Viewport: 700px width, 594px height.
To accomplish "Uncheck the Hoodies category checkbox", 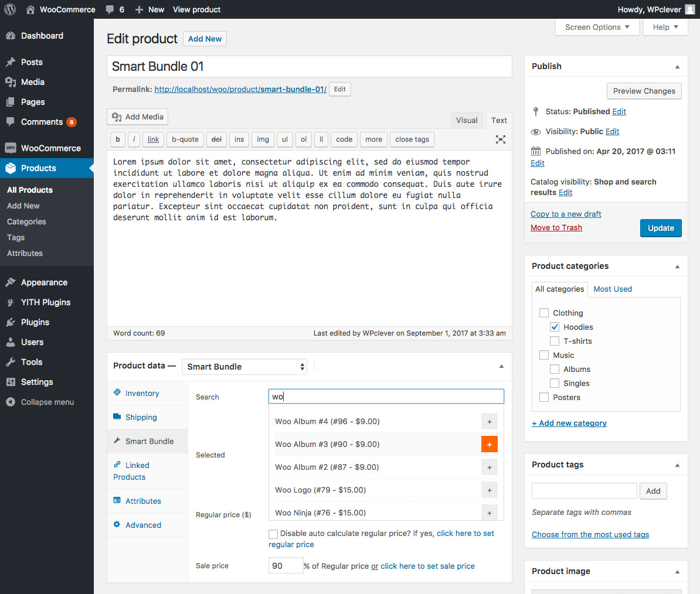I will (555, 327).
